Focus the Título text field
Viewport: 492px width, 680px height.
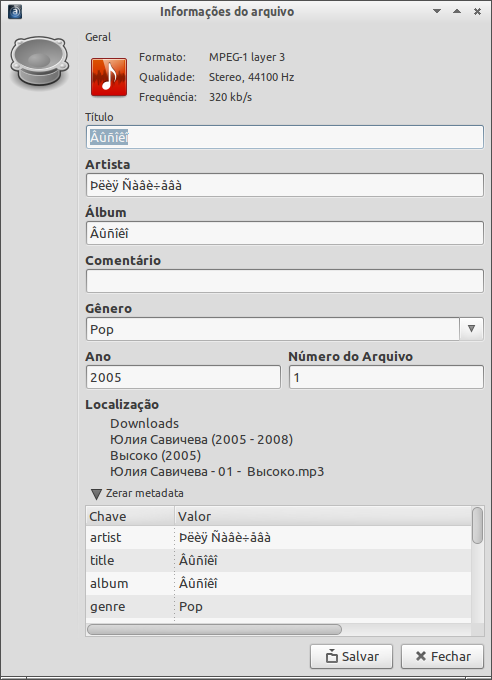click(285, 137)
